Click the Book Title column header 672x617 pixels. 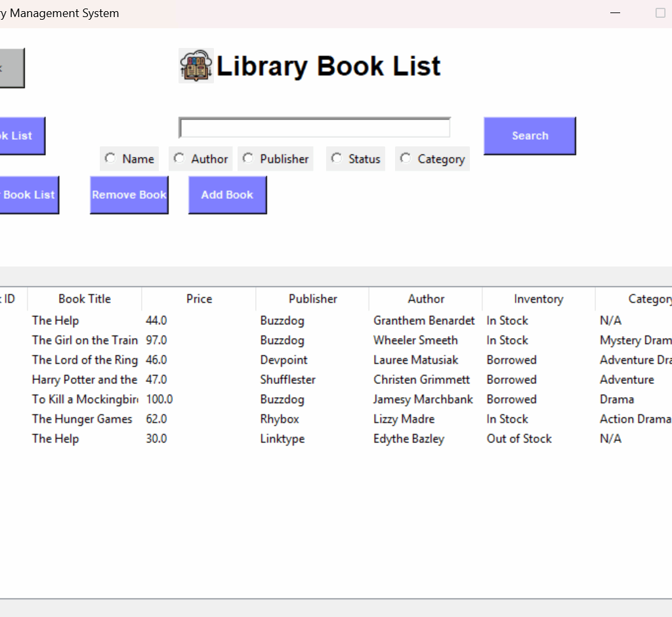tap(84, 299)
